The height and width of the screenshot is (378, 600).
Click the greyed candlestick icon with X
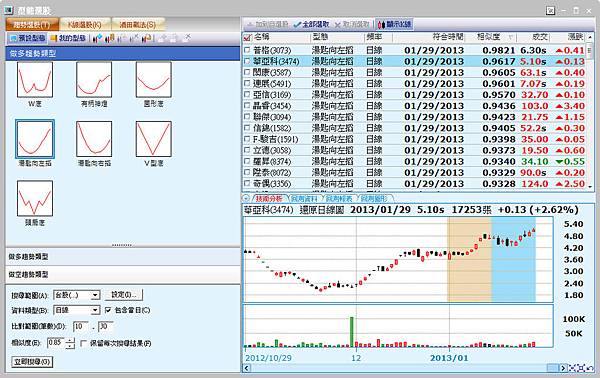pos(134,38)
